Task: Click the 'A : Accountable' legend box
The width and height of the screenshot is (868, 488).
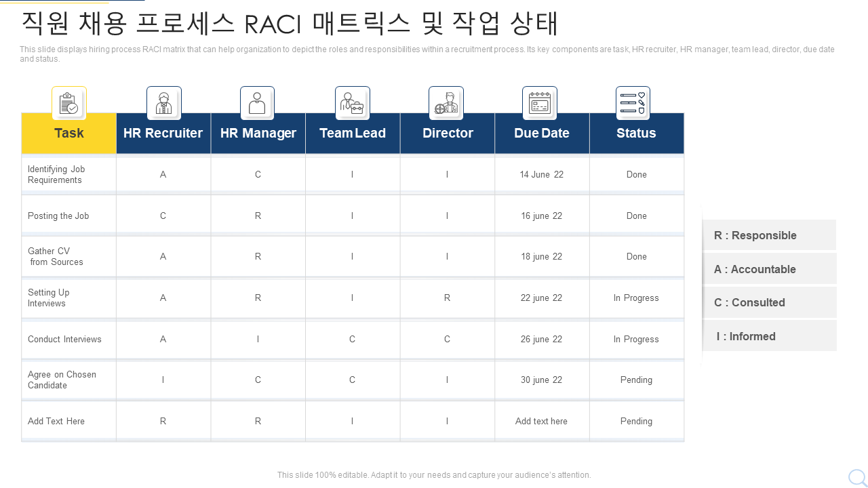Action: pyautogui.click(x=770, y=269)
